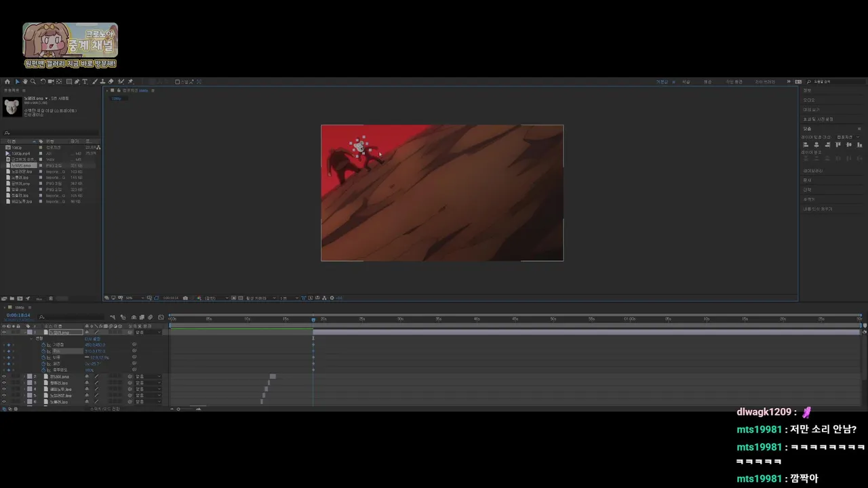Select the Brush tool

click(x=95, y=81)
